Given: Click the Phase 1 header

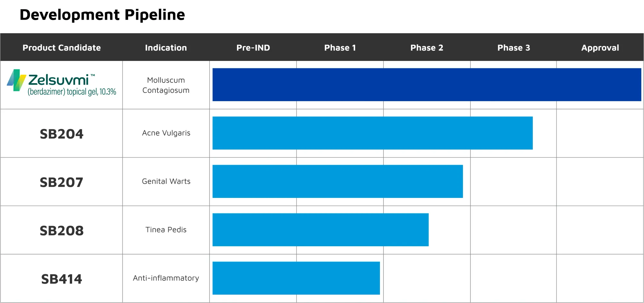Looking at the screenshot, I should [340, 48].
